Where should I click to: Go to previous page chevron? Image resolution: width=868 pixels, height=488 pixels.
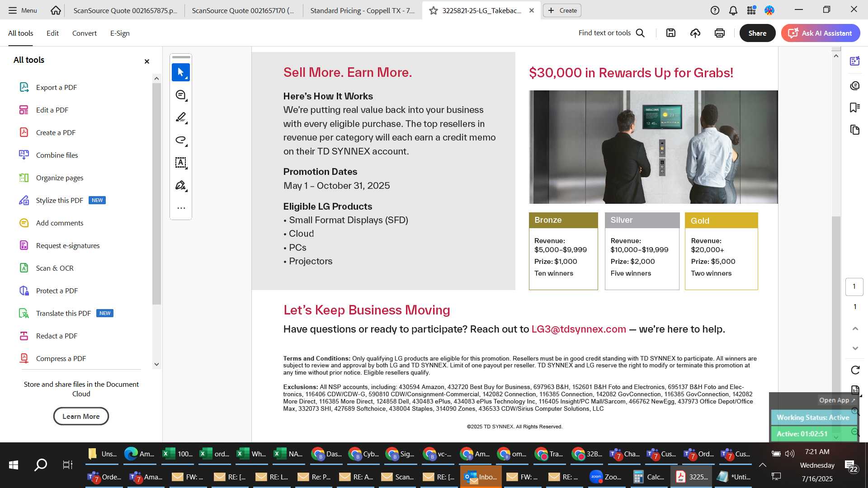coord(855,328)
